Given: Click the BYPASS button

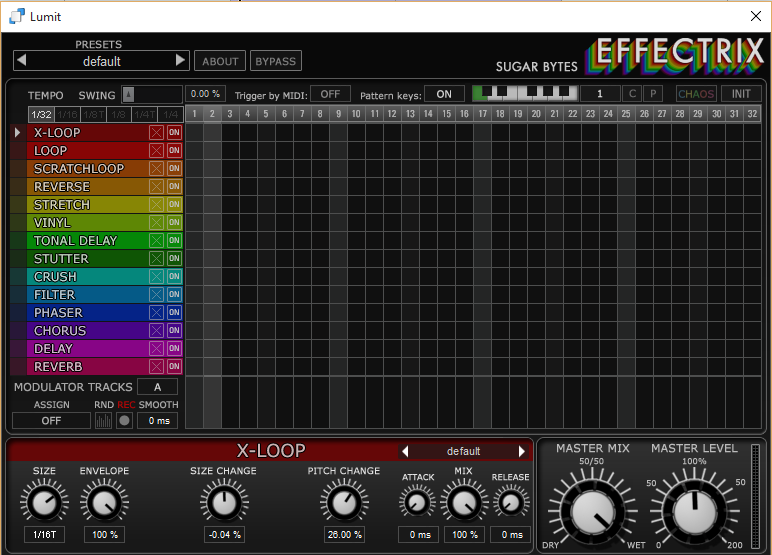Looking at the screenshot, I should 275,61.
